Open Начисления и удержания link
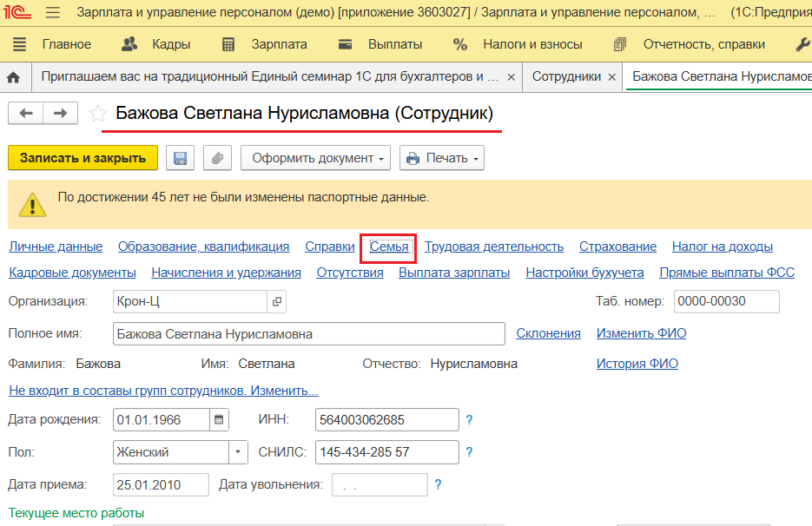Image resolution: width=812 pixels, height=526 pixels. pyautogui.click(x=227, y=273)
